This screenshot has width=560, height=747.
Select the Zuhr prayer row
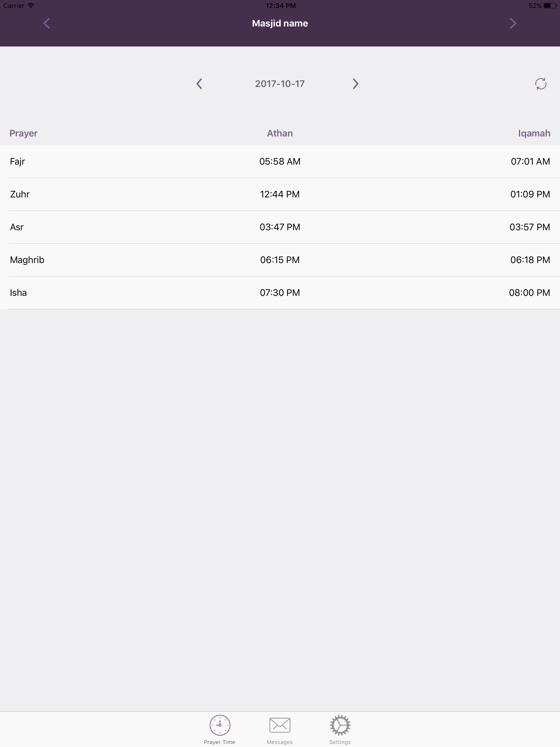pos(280,194)
